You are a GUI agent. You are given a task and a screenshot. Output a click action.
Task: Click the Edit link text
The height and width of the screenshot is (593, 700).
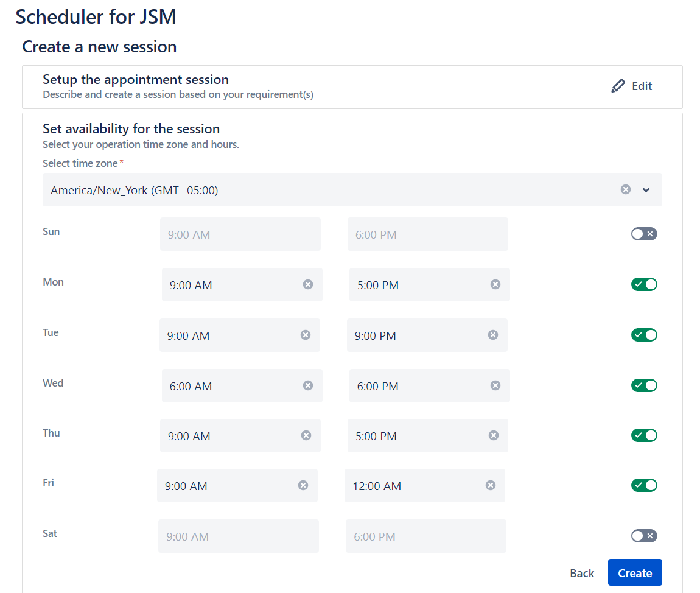pos(642,86)
